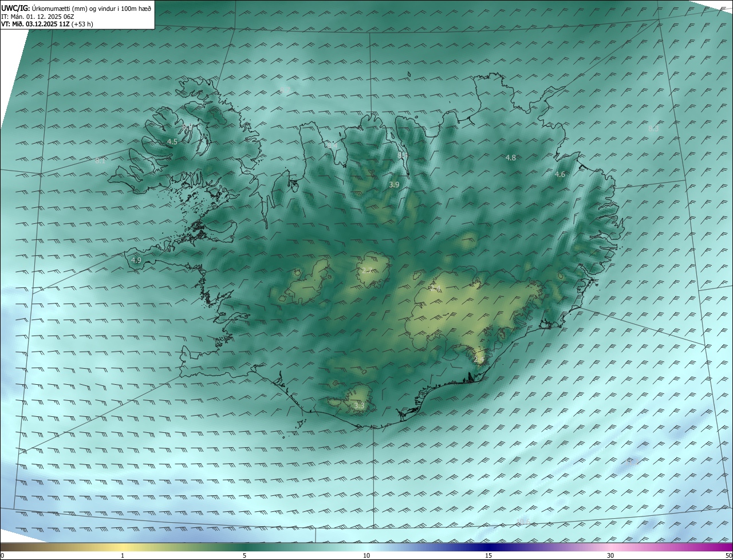Click the colorbar tick label 50
Image resolution: width=733 pixels, height=560 pixels.
coord(728,555)
